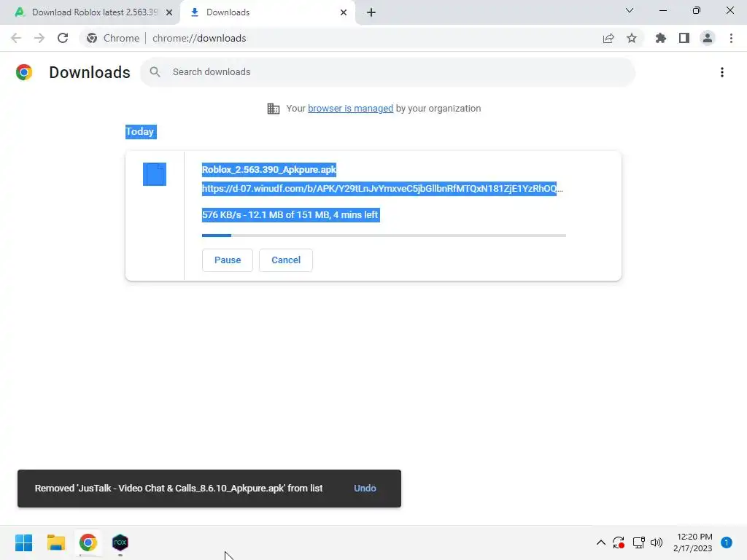Click the Today date heading
The image size is (747, 560).
141,132
